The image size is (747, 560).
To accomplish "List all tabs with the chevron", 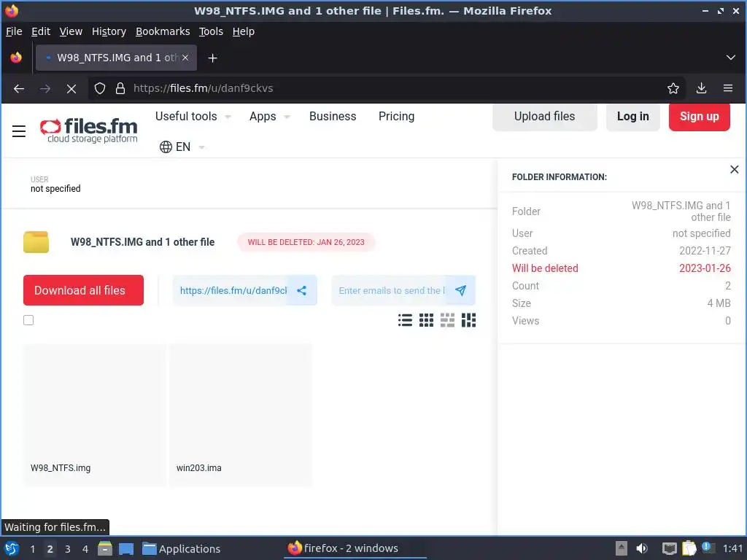I will pos(731,58).
